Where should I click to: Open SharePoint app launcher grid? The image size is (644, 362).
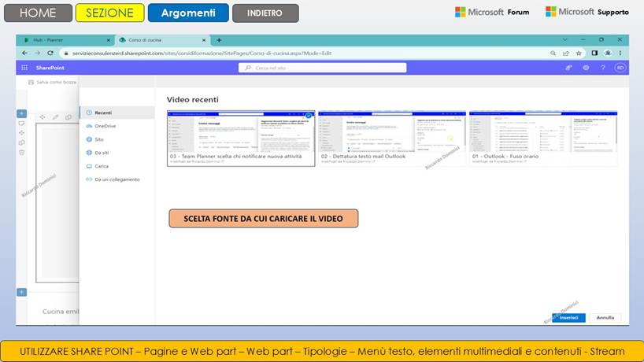pyautogui.click(x=24, y=68)
